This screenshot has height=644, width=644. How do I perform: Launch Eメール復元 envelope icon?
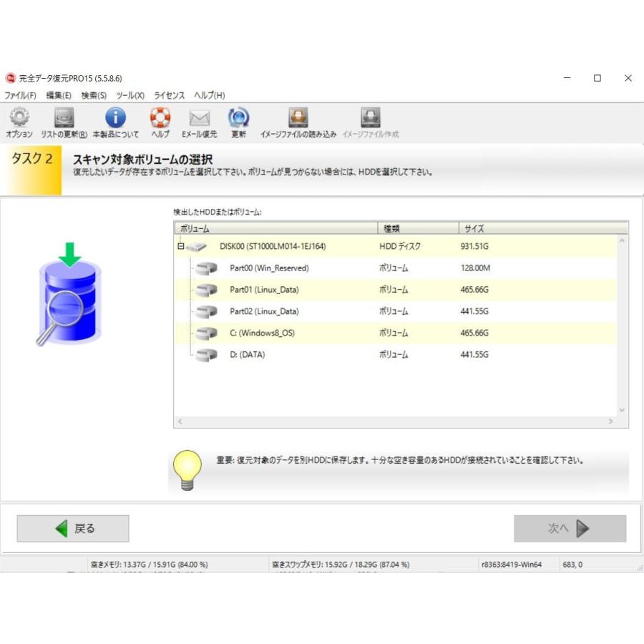click(x=199, y=117)
